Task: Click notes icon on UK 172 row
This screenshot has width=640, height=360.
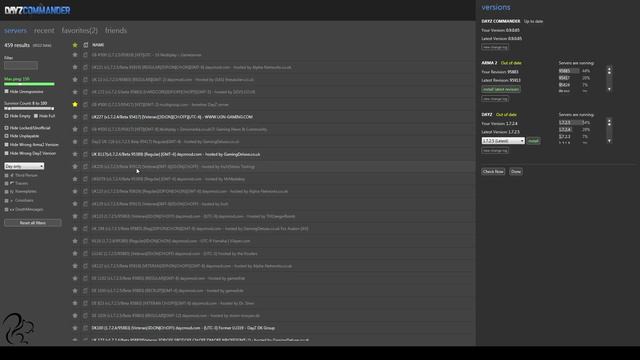Action: (86, 92)
